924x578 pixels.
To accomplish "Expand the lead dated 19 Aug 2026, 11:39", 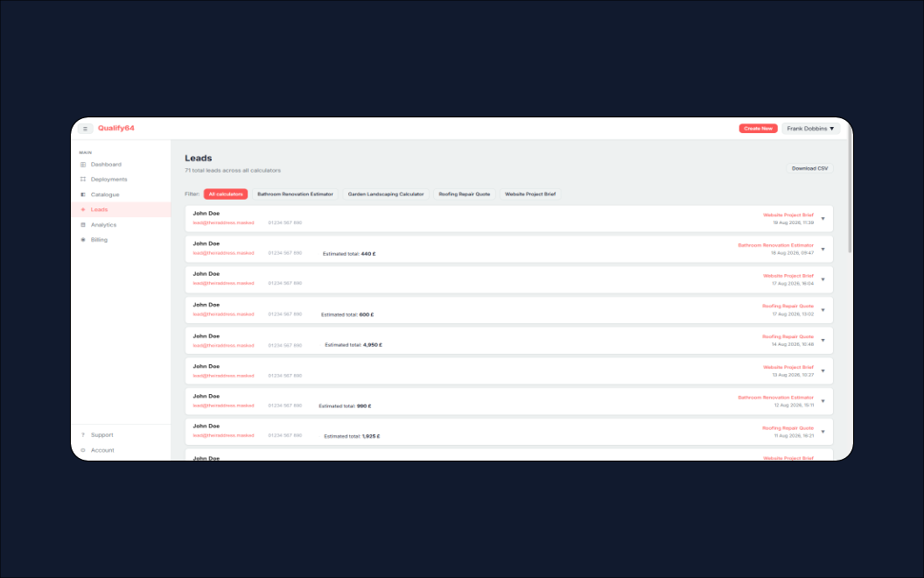I will [x=822, y=219].
